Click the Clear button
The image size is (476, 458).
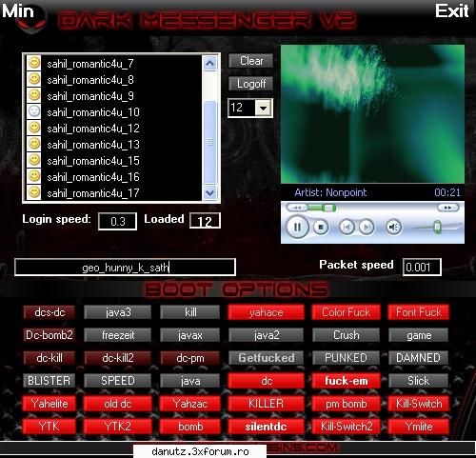tap(251, 61)
